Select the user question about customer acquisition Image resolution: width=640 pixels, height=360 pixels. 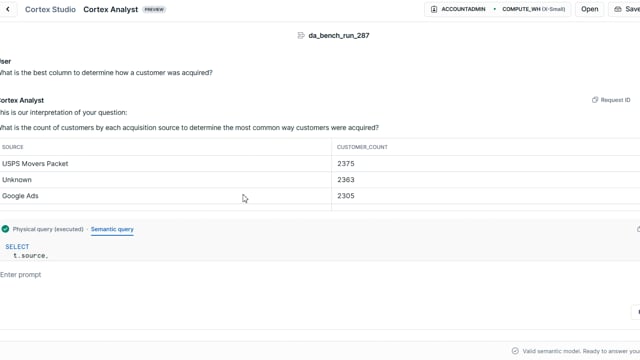(x=106, y=73)
